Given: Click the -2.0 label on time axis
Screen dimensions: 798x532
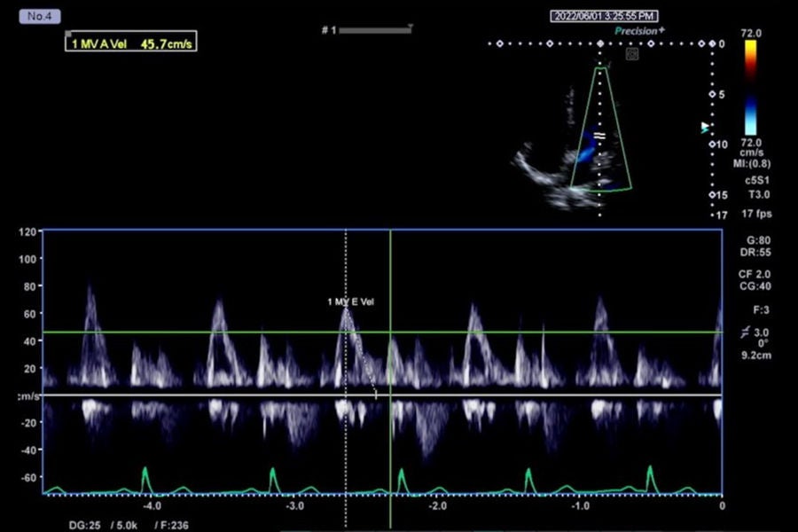Looking at the screenshot, I should pos(438,506).
